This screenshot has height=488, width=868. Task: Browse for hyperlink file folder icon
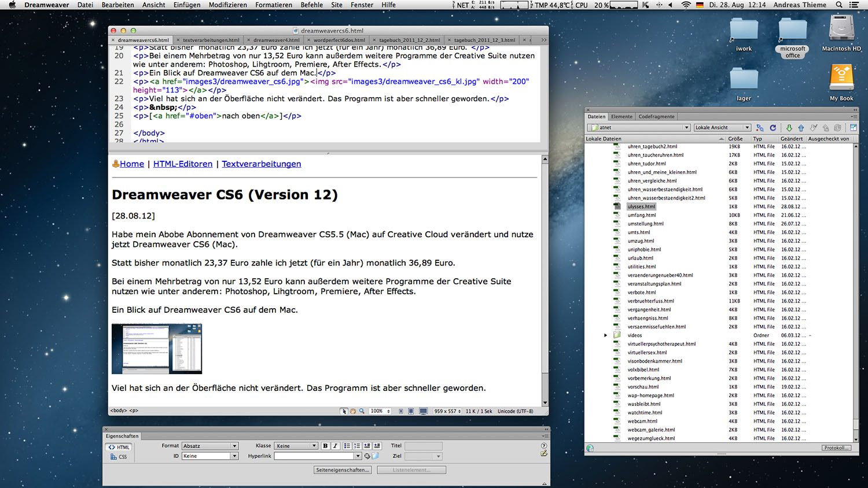click(x=376, y=456)
